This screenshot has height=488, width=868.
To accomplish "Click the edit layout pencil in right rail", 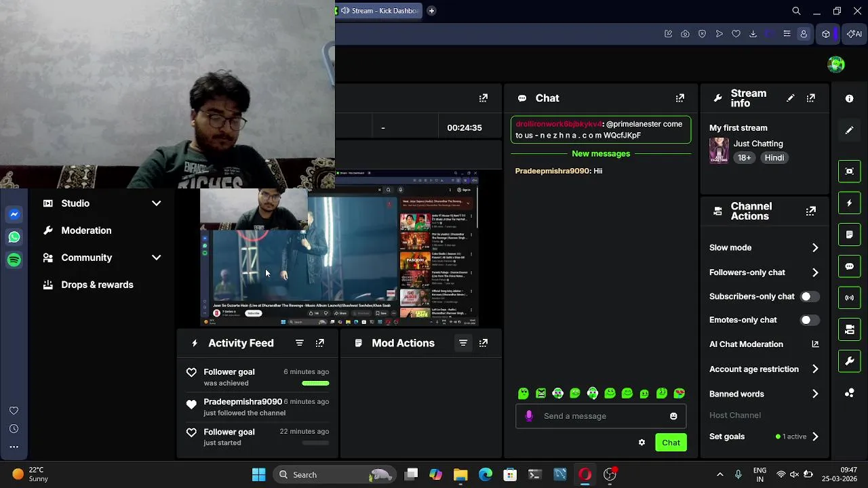I will point(849,130).
